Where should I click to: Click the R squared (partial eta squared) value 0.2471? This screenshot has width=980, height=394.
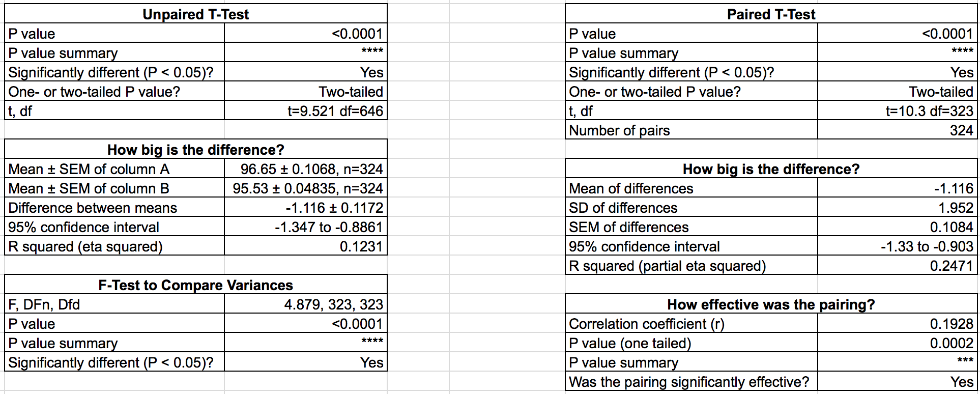pos(952,266)
